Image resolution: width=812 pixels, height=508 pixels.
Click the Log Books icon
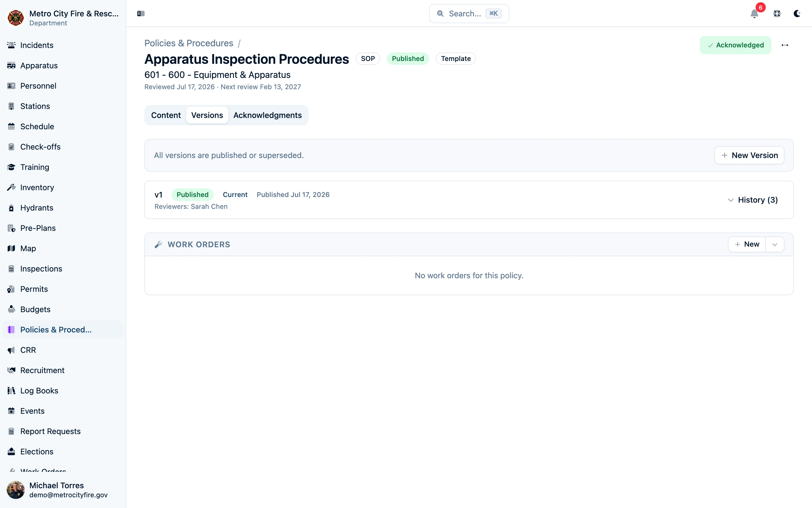(11, 391)
